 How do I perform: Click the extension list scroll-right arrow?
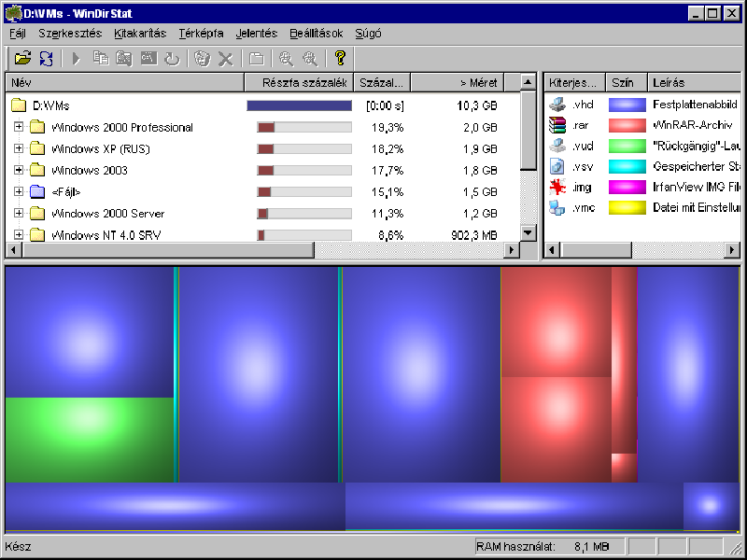(733, 249)
